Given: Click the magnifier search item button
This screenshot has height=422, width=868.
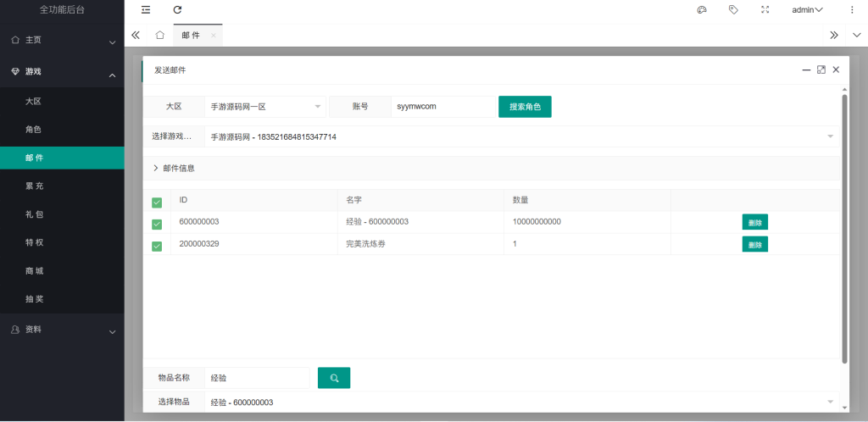Looking at the screenshot, I should pos(334,378).
